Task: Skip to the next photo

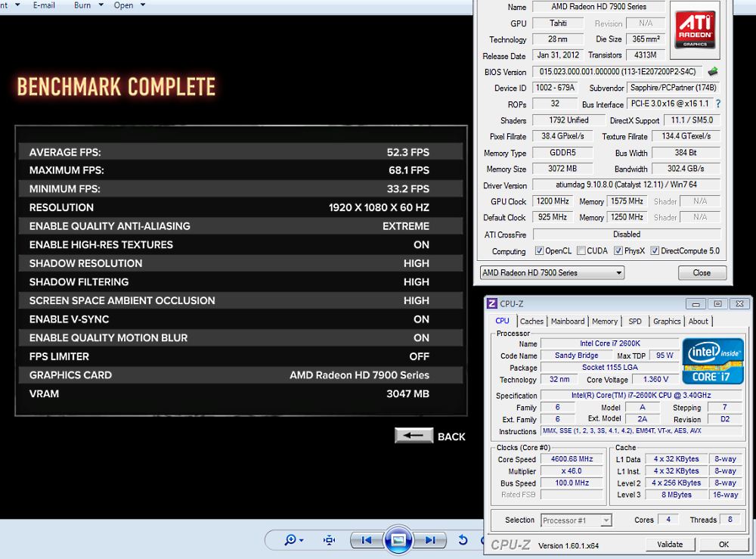Action: tap(429, 540)
